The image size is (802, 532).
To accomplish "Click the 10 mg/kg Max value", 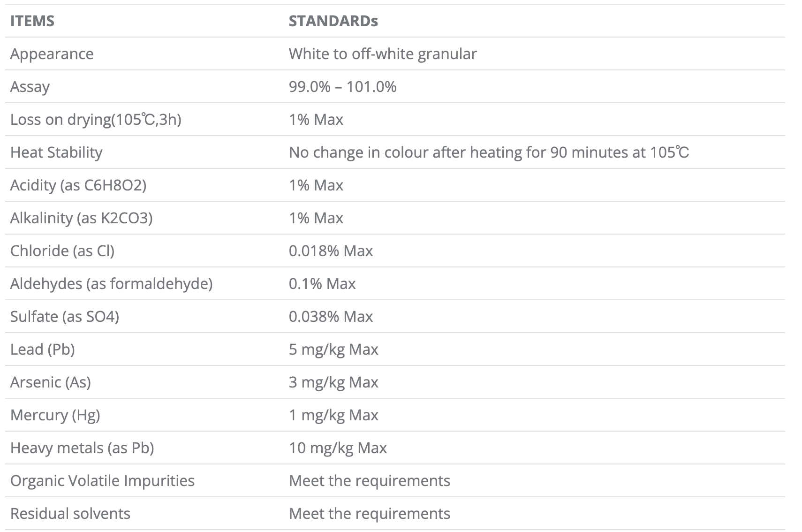I will click(x=338, y=448).
